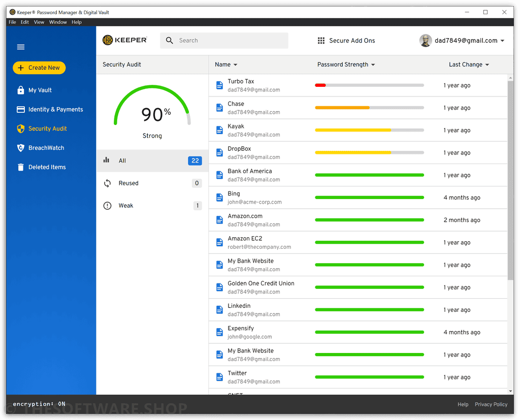Select the Reused passwords filter
Viewport: 520px width, 420px height.
[152, 183]
